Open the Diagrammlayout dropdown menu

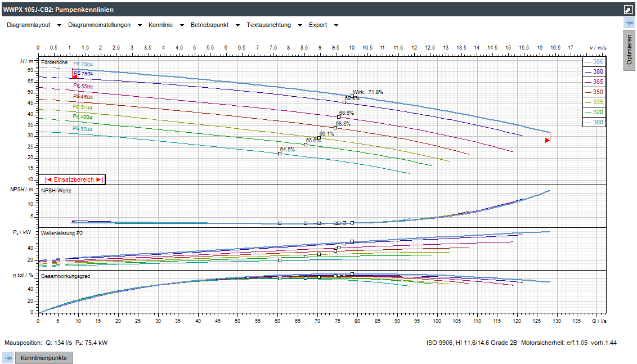point(33,25)
